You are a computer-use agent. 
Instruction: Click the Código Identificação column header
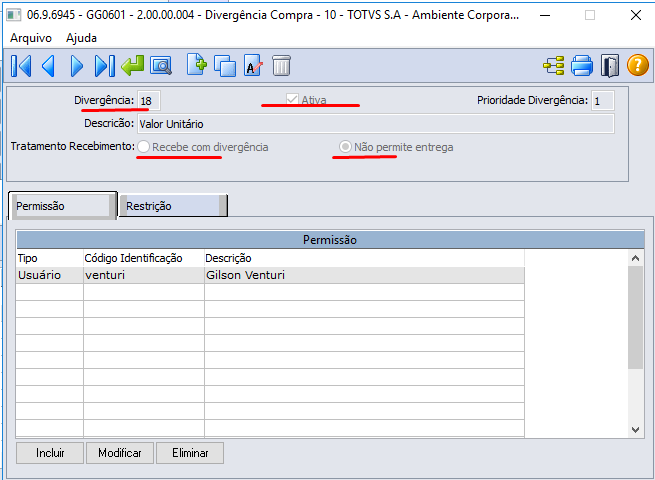point(144,258)
